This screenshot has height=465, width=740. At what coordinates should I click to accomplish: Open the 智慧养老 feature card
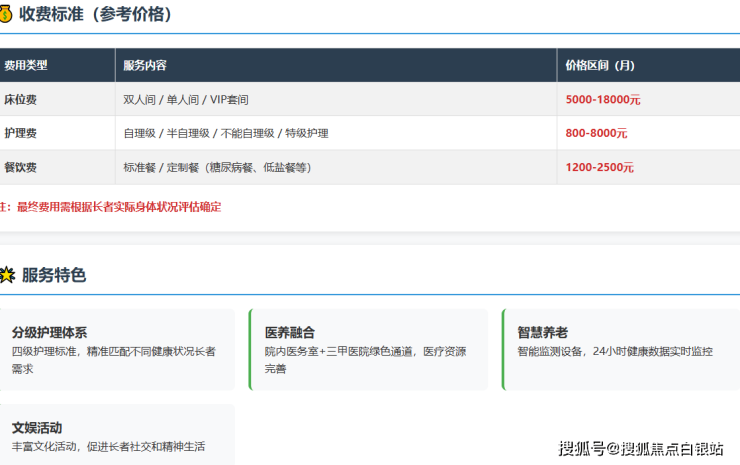tap(620, 349)
